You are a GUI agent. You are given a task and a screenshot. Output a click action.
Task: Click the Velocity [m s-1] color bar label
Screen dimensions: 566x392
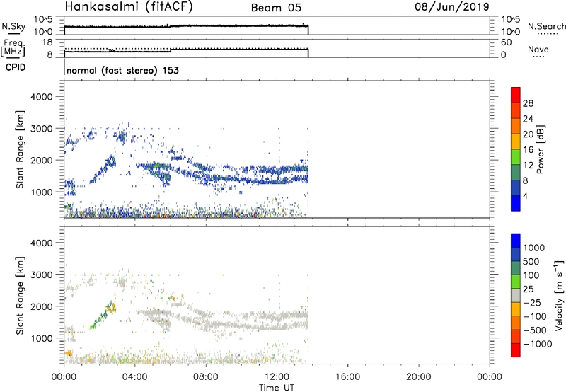559,295
